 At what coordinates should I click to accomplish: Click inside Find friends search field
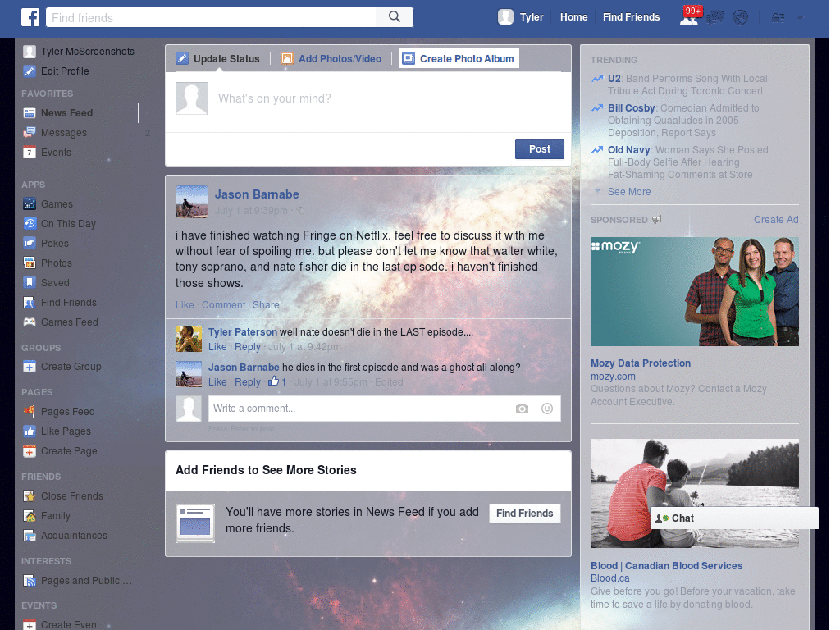pos(211,17)
